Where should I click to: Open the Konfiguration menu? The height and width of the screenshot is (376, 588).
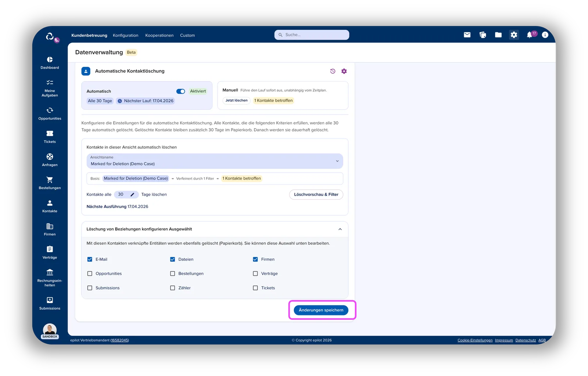[x=126, y=36]
